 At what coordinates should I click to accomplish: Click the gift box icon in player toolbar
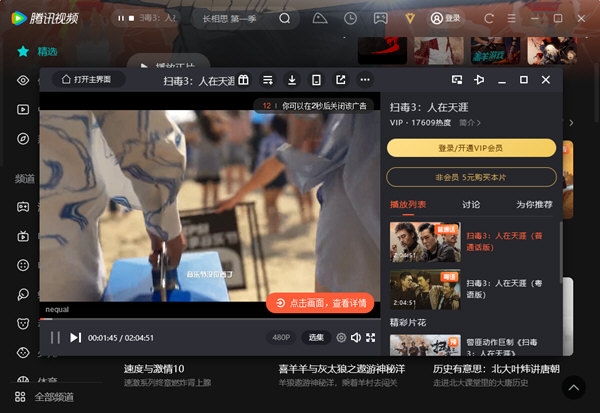[x=243, y=80]
